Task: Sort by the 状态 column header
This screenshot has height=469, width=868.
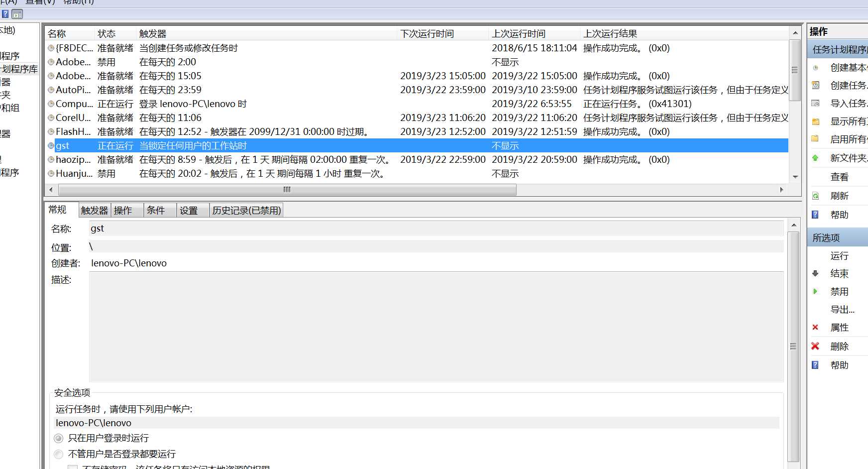Action: tap(115, 34)
